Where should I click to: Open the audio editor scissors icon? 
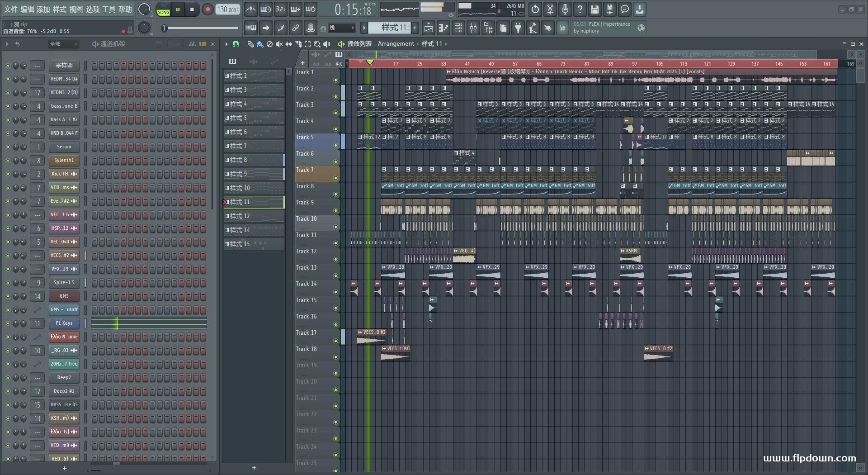(x=550, y=9)
